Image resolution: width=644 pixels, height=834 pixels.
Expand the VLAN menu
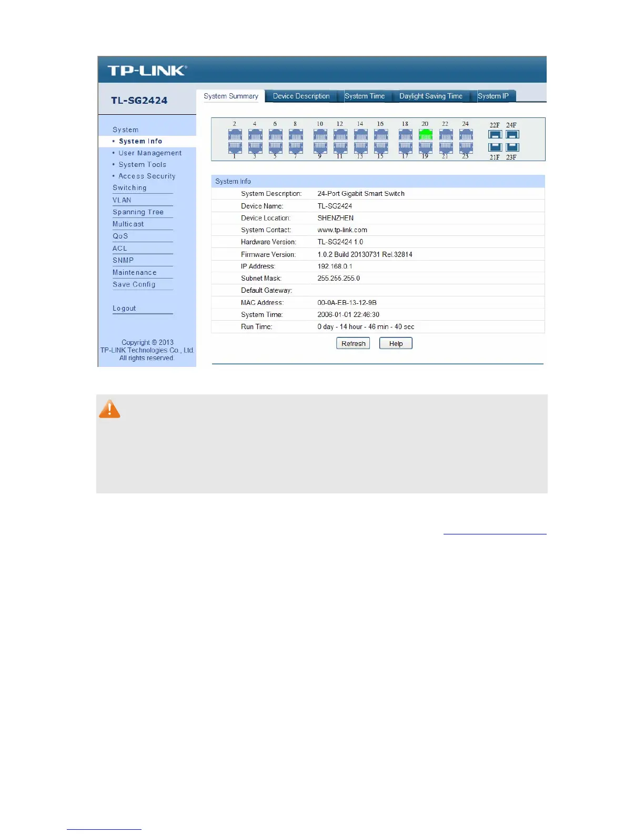click(x=122, y=200)
